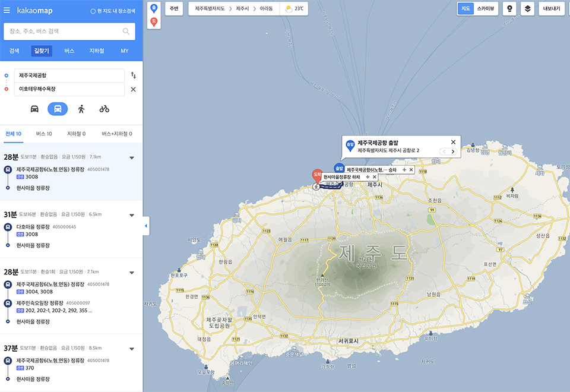Select walking route mode icon
Screen dimensions: 570x392
click(81, 109)
